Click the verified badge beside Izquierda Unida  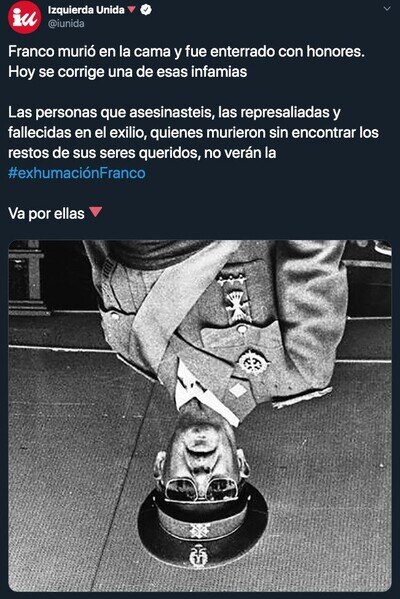pyautogui.click(x=146, y=10)
